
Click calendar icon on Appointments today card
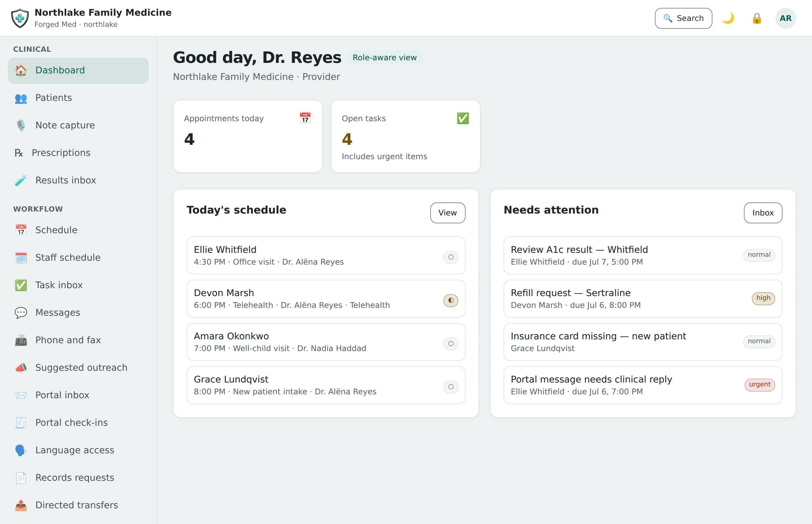305,118
